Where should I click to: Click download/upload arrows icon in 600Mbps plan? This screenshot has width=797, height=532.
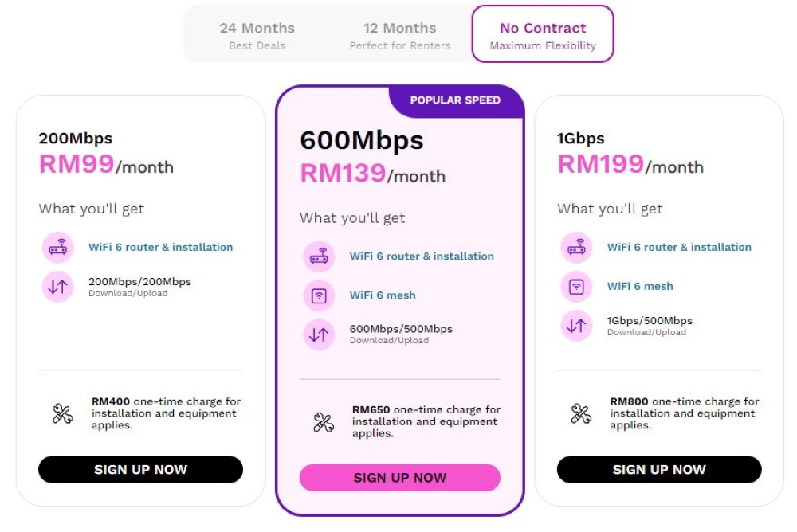coord(319,334)
